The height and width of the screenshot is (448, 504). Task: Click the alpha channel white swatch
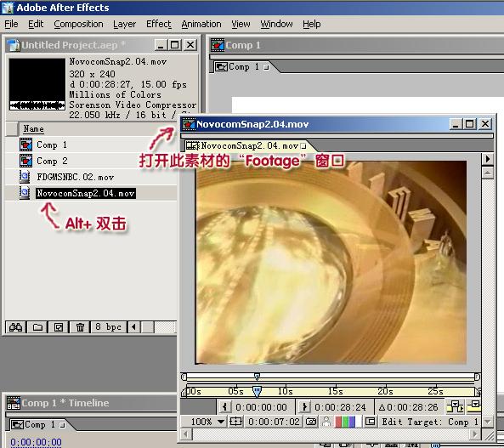click(x=358, y=422)
